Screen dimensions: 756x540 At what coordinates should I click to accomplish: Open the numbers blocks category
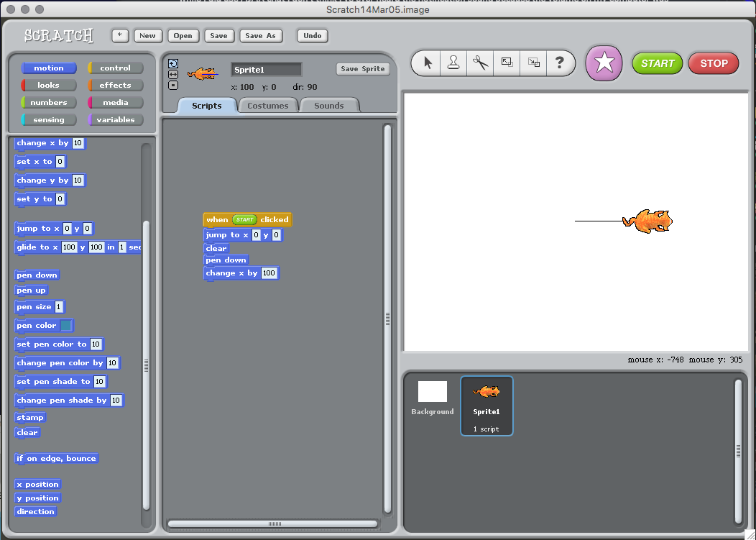49,102
